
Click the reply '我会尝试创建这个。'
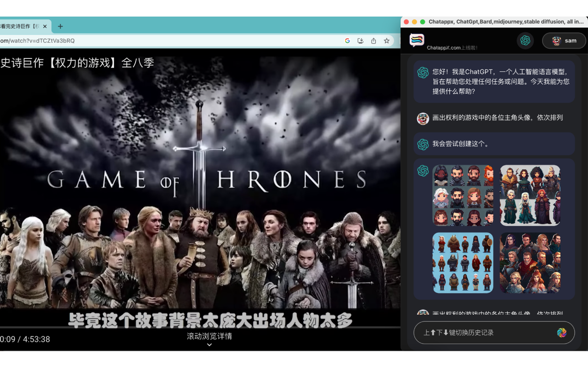click(x=461, y=144)
